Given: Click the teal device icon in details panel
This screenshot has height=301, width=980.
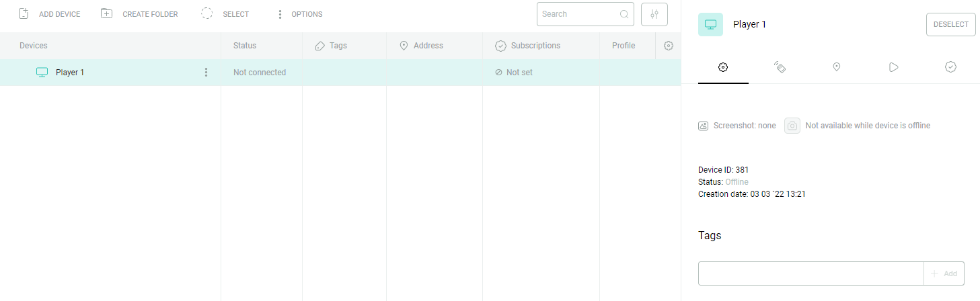Looking at the screenshot, I should (x=710, y=25).
